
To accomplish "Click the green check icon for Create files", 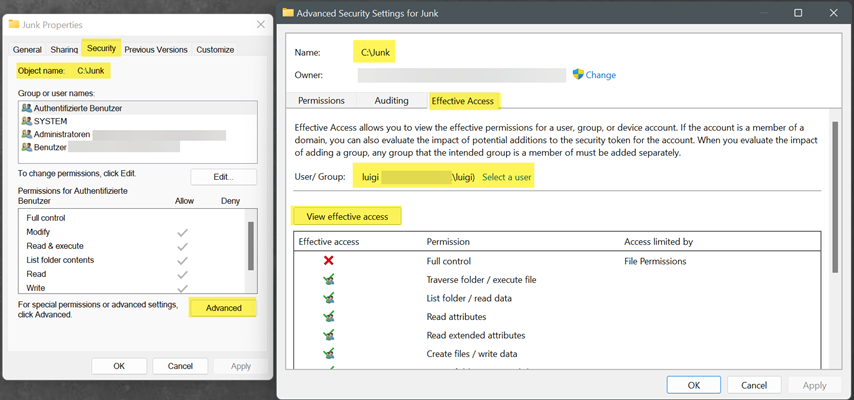I will click(x=328, y=354).
